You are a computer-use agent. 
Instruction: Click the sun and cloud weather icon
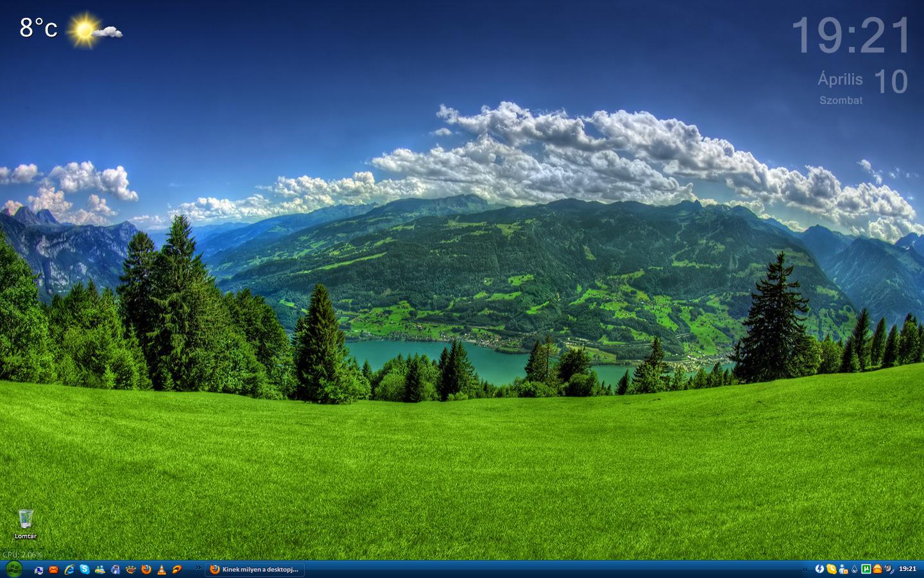pos(95,30)
